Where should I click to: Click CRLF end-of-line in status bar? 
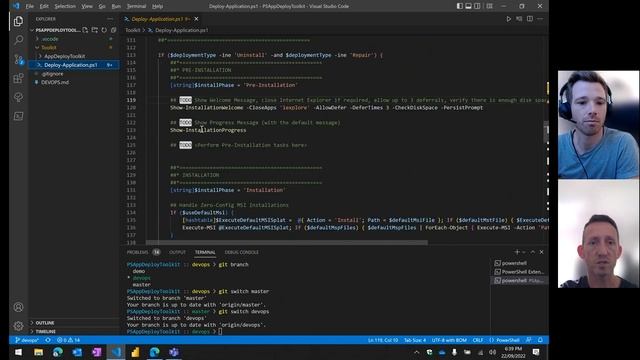point(478,340)
